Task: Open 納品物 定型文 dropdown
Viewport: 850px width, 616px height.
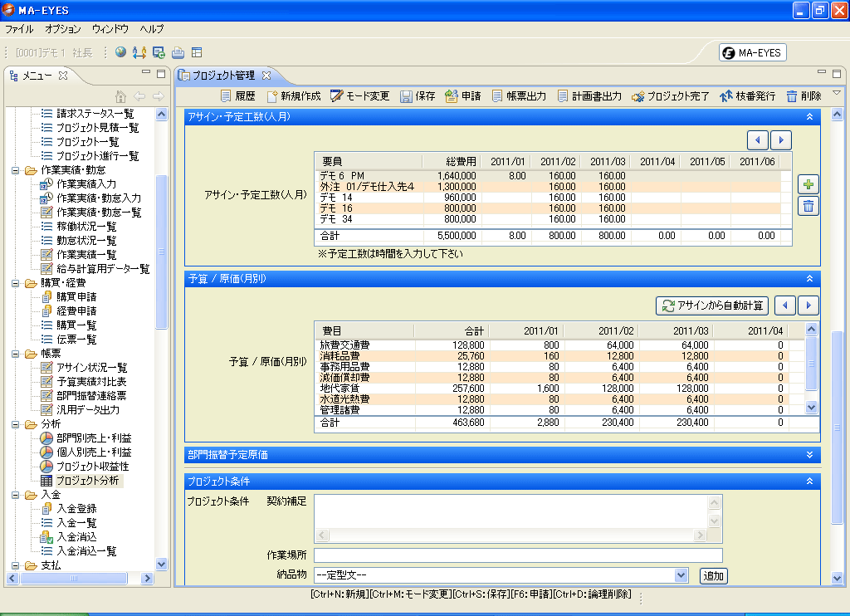Action: click(x=681, y=574)
